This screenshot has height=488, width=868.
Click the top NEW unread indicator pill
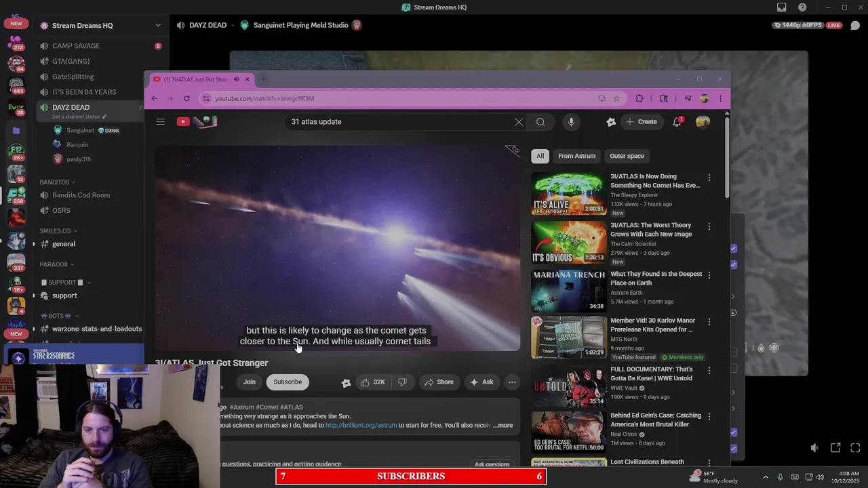click(16, 24)
